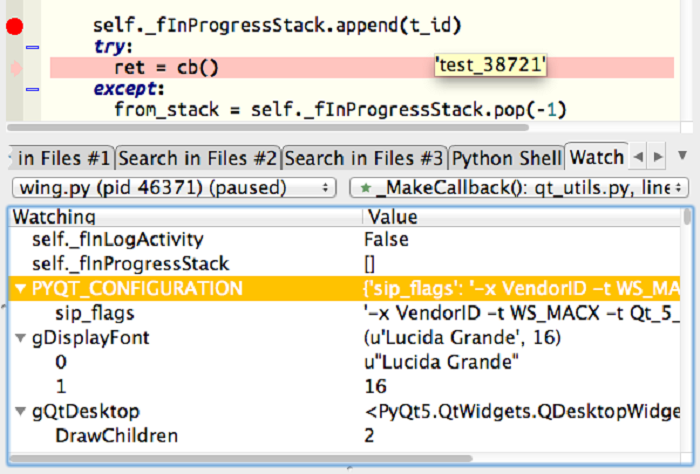Collapse the try block fold marker

click(x=32, y=47)
